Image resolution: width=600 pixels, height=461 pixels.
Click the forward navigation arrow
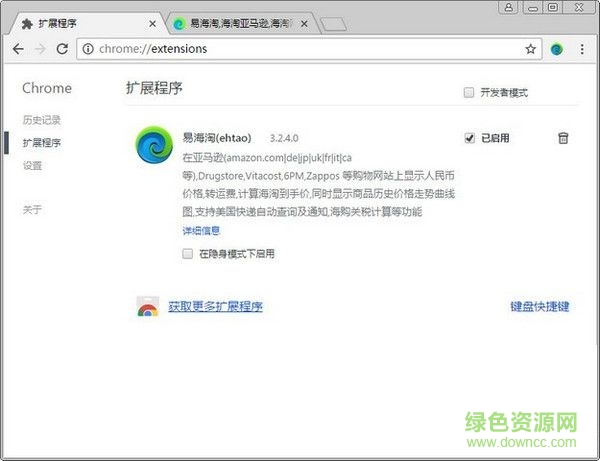pyautogui.click(x=40, y=49)
